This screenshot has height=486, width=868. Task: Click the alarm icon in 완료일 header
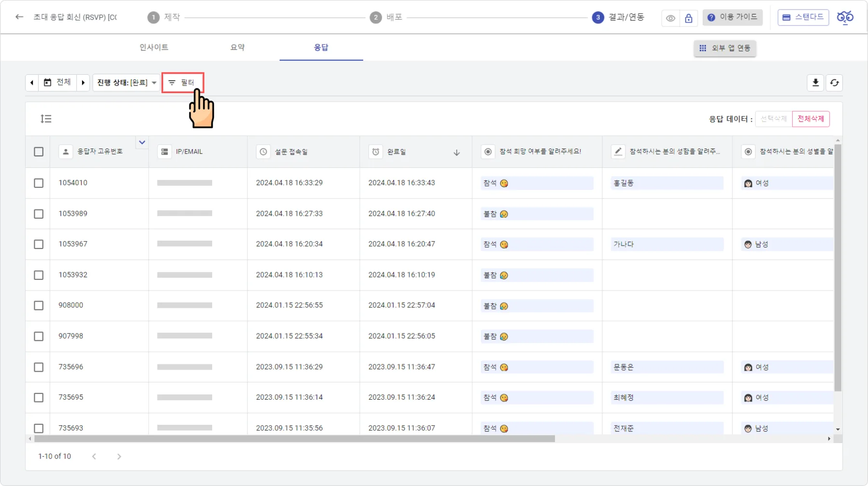click(376, 152)
